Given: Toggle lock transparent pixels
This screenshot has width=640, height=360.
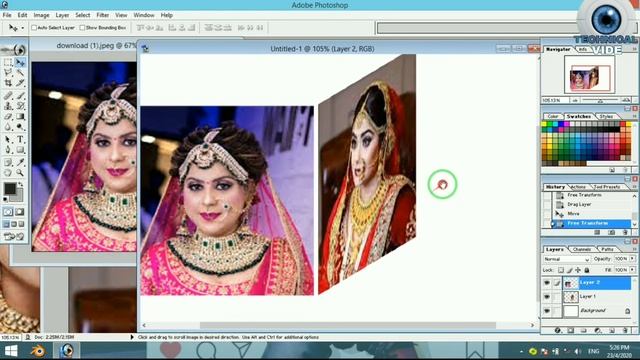Looking at the screenshot, I should (x=561, y=270).
